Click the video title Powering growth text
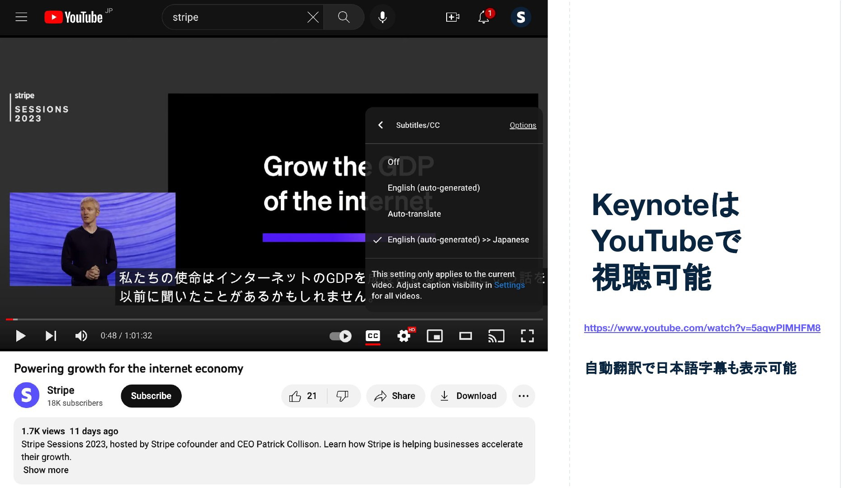This screenshot has height=488, width=868. [x=128, y=369]
